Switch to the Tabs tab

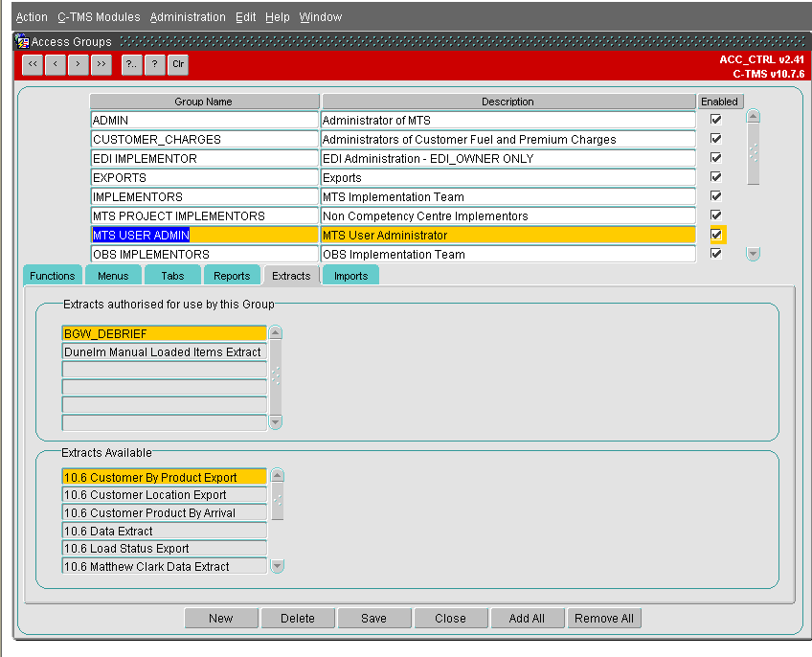point(172,276)
